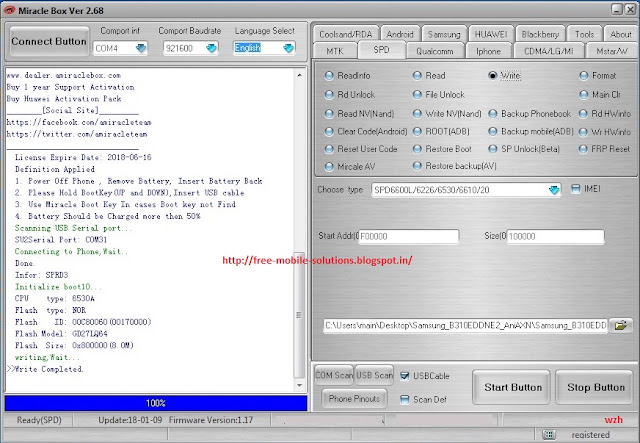Image resolution: width=640 pixels, height=443 pixels.
Task: Click the folder browse icon next to file path
Action: coord(620,325)
